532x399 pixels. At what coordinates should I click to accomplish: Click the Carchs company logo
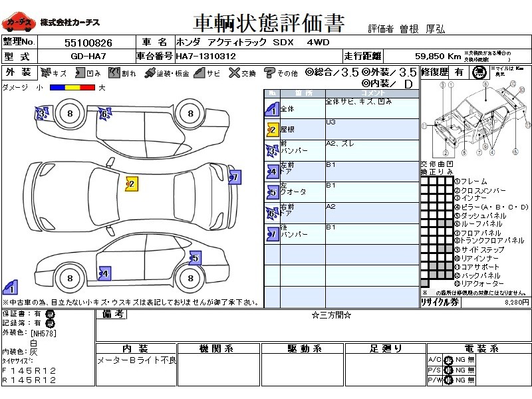click(x=18, y=23)
